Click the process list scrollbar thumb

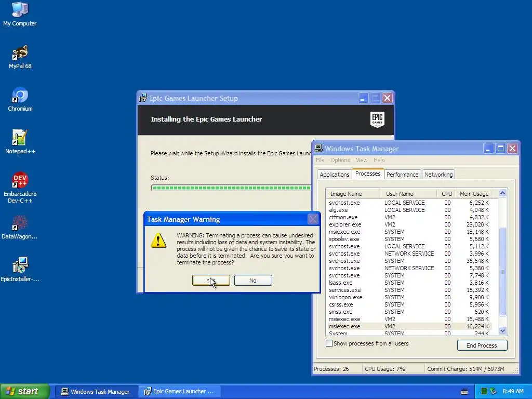tap(502, 272)
